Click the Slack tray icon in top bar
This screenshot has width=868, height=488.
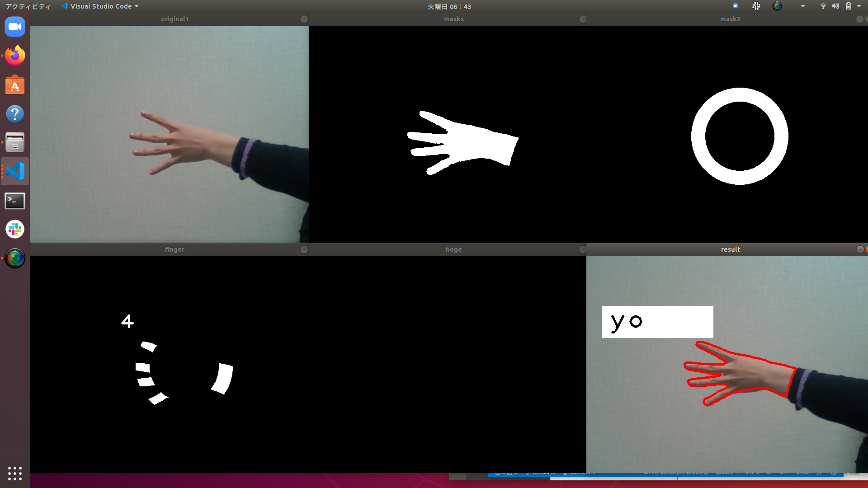click(x=756, y=6)
